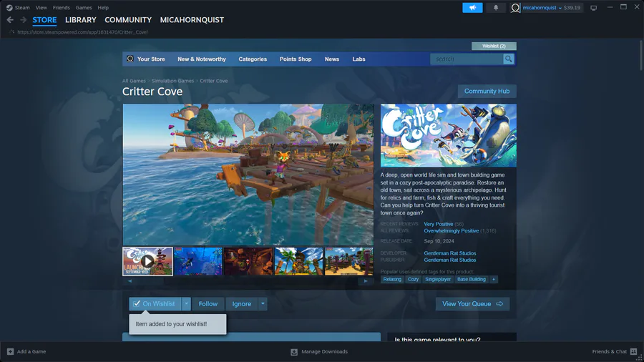Go forward with the right arrow

pyautogui.click(x=23, y=20)
